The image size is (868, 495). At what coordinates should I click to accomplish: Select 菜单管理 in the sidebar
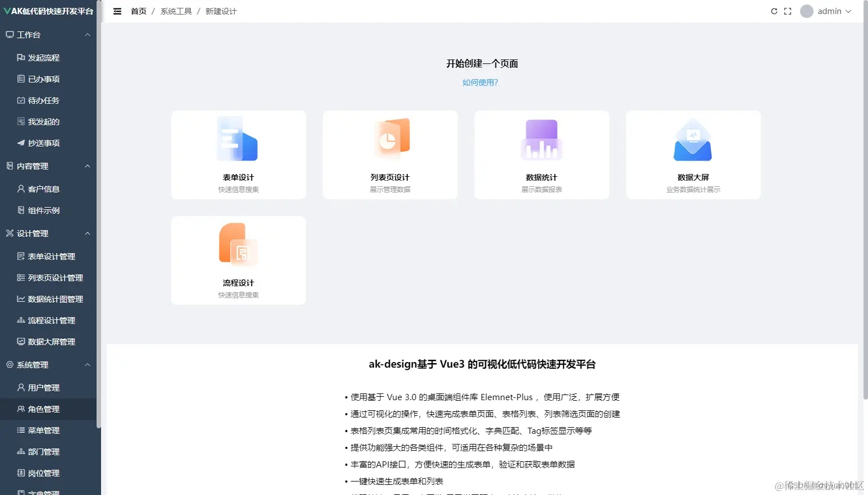coord(44,430)
